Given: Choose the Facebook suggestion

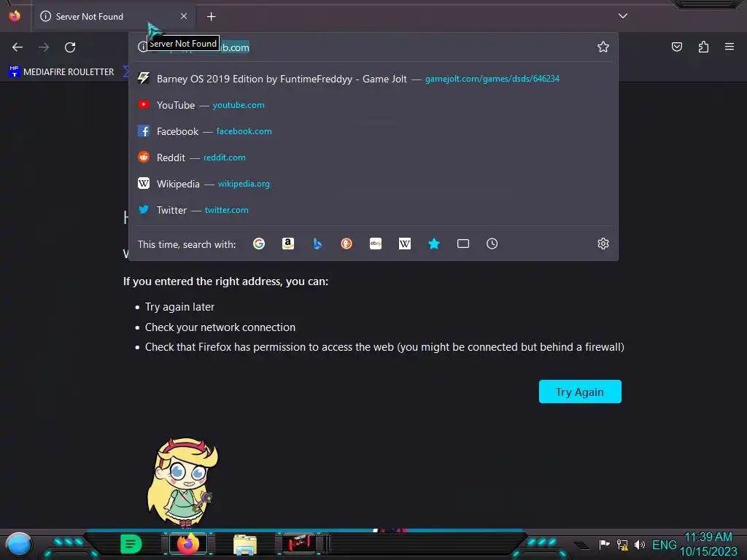Looking at the screenshot, I should tap(373, 131).
